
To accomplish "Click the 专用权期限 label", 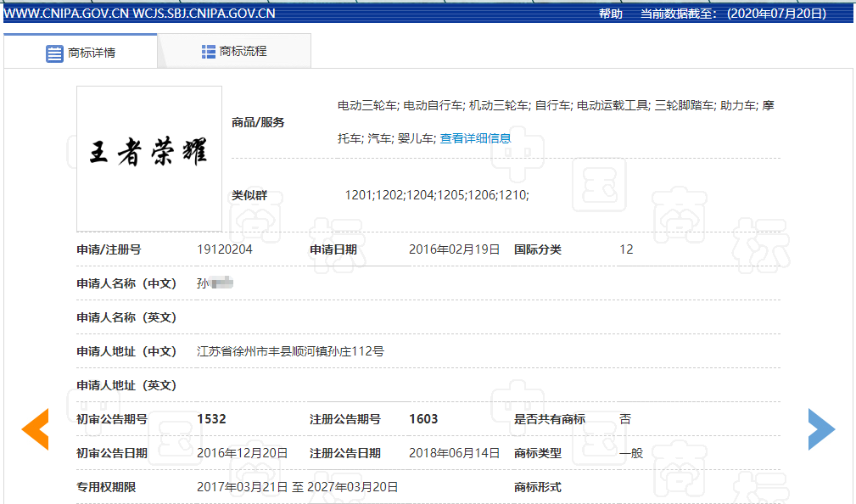I will [106, 487].
